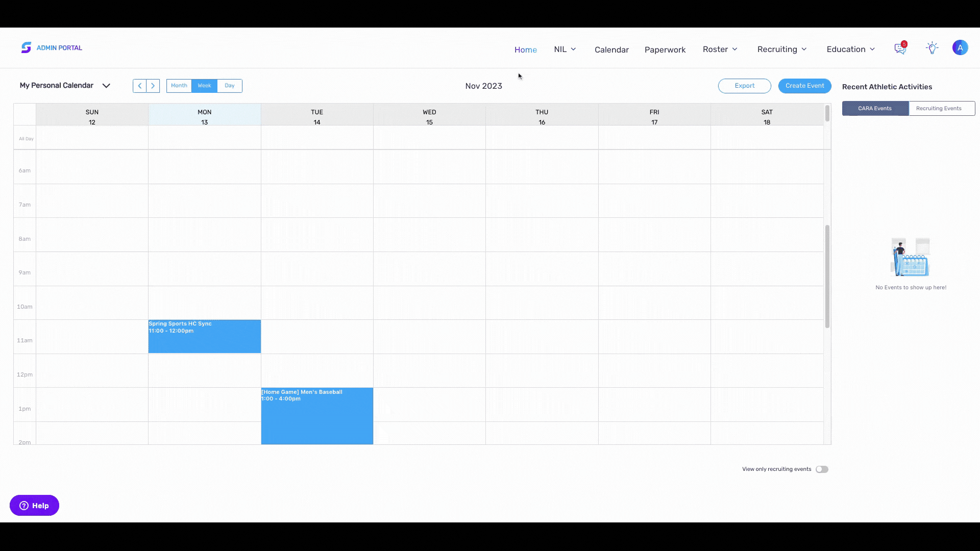The height and width of the screenshot is (551, 980).
Task: Click the Admin Portal logo
Action: (52, 48)
